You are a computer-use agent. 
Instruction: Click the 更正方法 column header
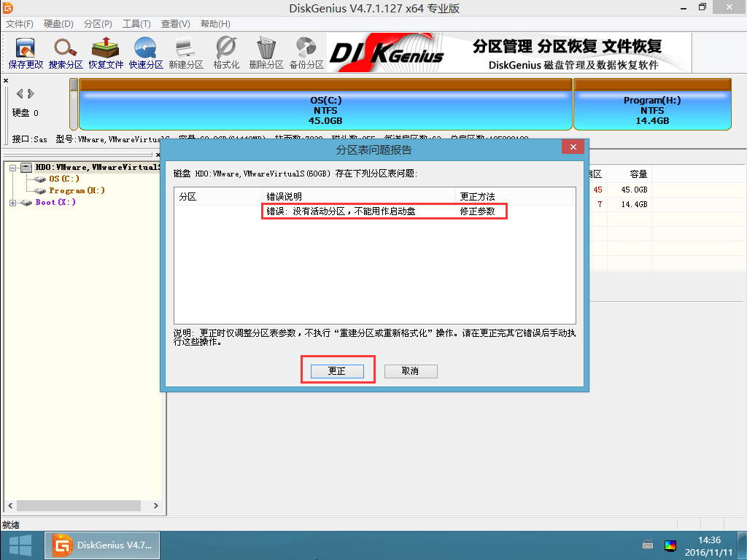coord(514,196)
